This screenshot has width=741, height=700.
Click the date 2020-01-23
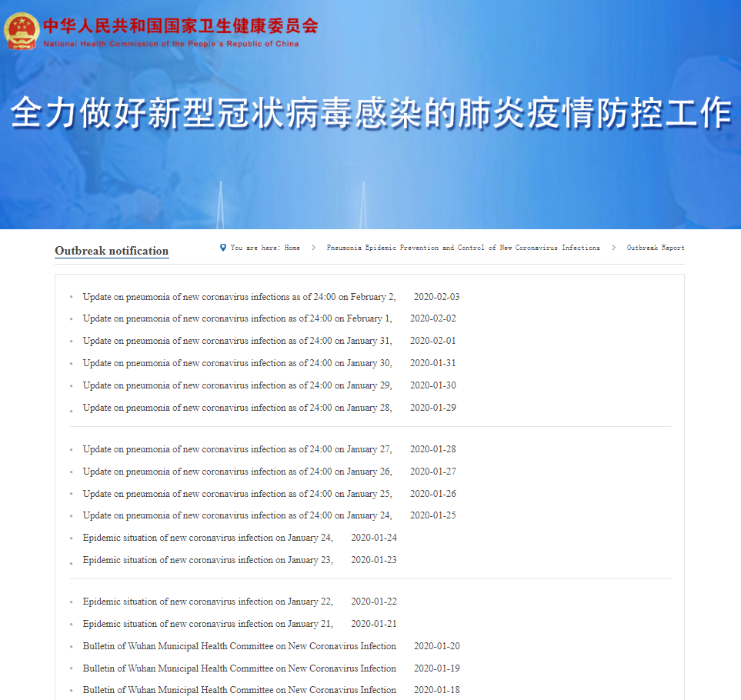point(374,560)
